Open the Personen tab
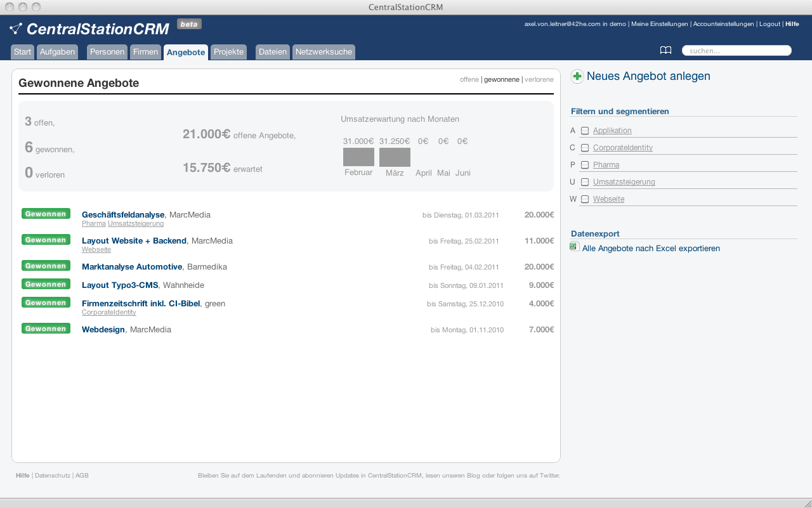812x508 pixels. [x=107, y=52]
